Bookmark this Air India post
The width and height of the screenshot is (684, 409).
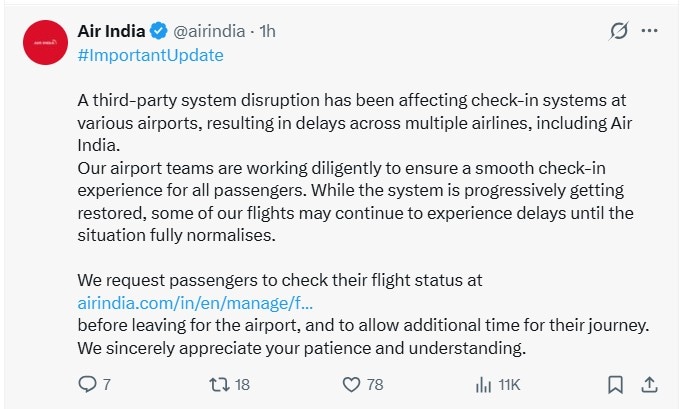click(x=617, y=384)
